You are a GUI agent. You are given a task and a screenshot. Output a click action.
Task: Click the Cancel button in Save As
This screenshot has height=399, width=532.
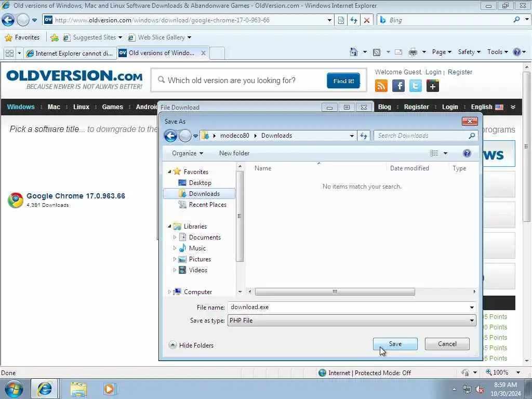[447, 344]
